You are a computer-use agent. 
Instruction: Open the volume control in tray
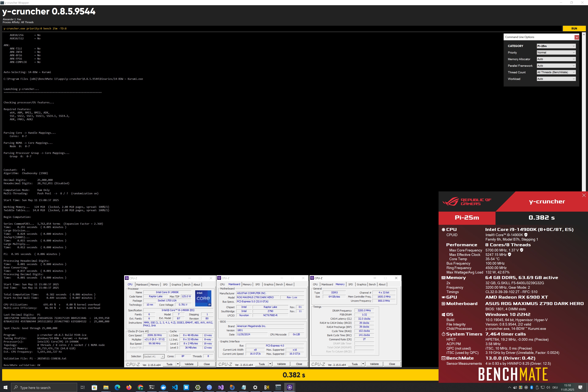click(548, 388)
